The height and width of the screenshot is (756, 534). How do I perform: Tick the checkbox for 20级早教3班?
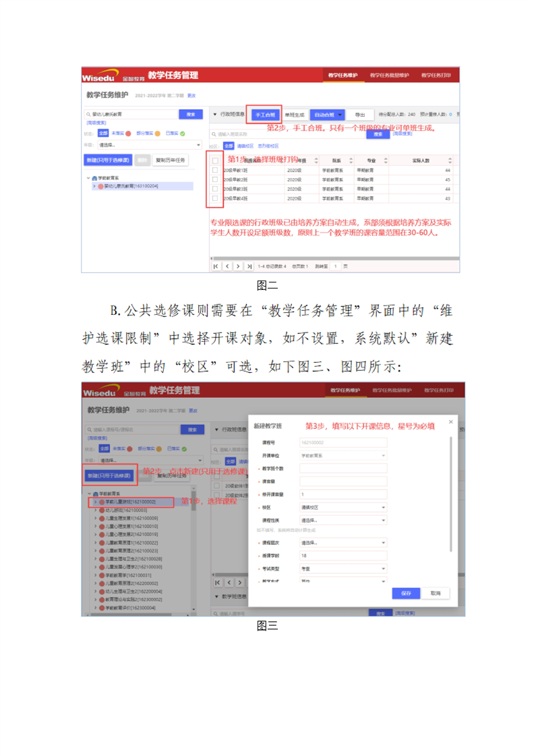click(214, 189)
